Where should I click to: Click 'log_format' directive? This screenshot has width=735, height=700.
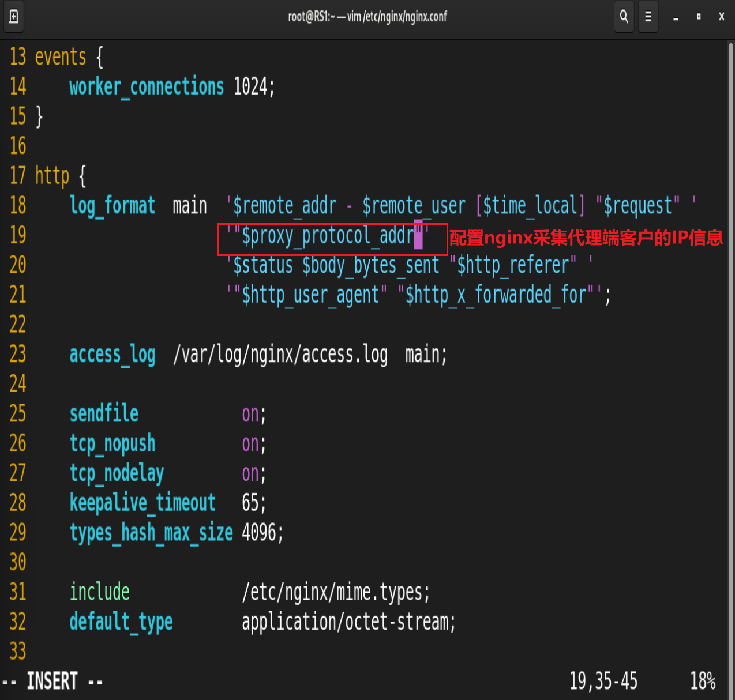(x=112, y=206)
